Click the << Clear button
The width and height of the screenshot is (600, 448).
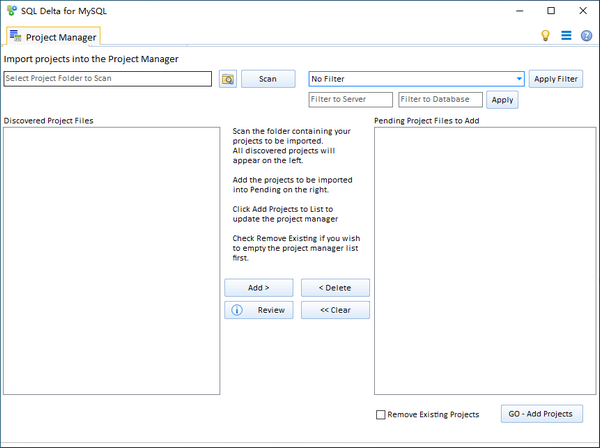(x=335, y=310)
